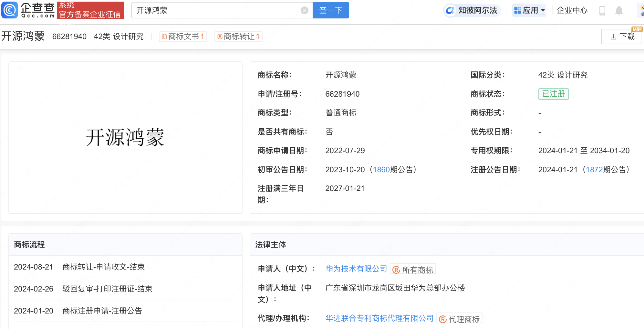Click the 已注册 status badge
Image resolution: width=644 pixels, height=329 pixels.
point(553,94)
